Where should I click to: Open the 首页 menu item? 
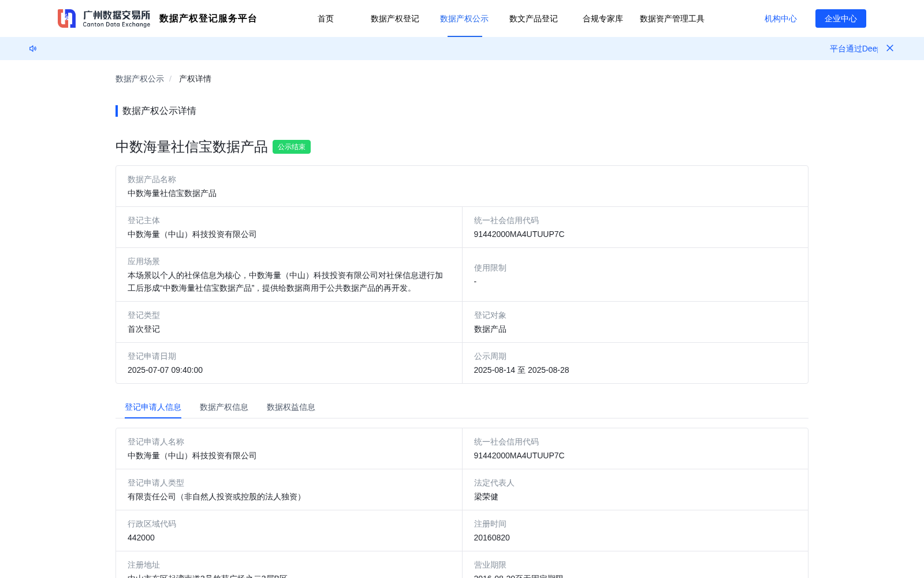[326, 18]
